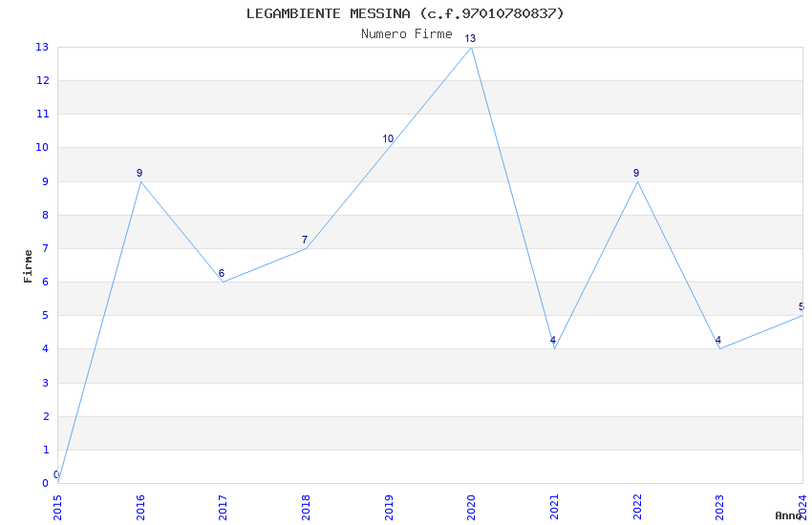Click the Firme y-axis label
Viewport: 812px width, 525px height.
(x=28, y=266)
